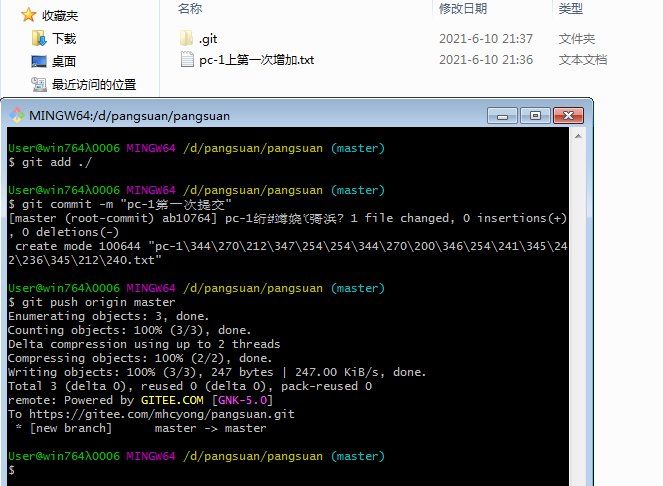Click the pc-1上第一次增加.txt file name
Image resolution: width=663 pixels, height=486 pixels.
tap(256, 60)
